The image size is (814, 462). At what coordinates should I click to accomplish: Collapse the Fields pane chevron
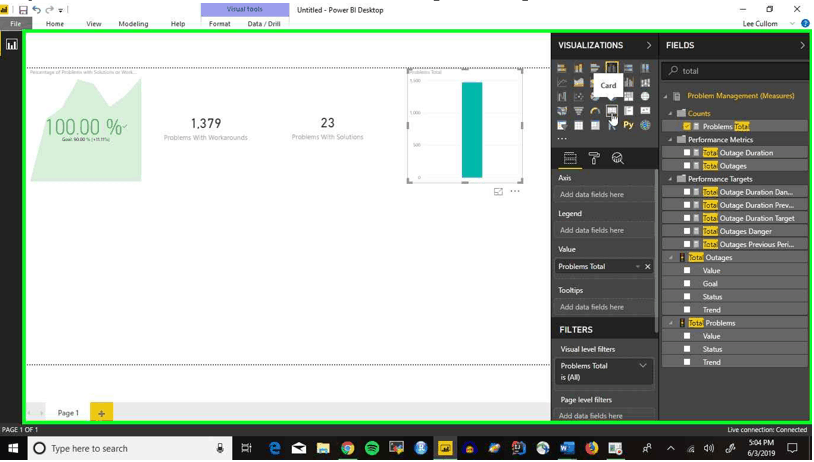click(x=802, y=45)
